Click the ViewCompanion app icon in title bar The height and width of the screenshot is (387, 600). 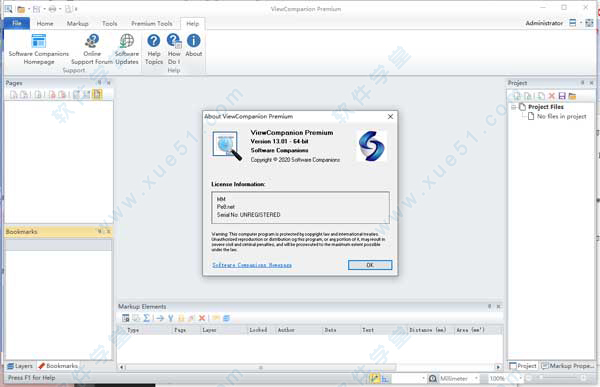[x=8, y=8]
